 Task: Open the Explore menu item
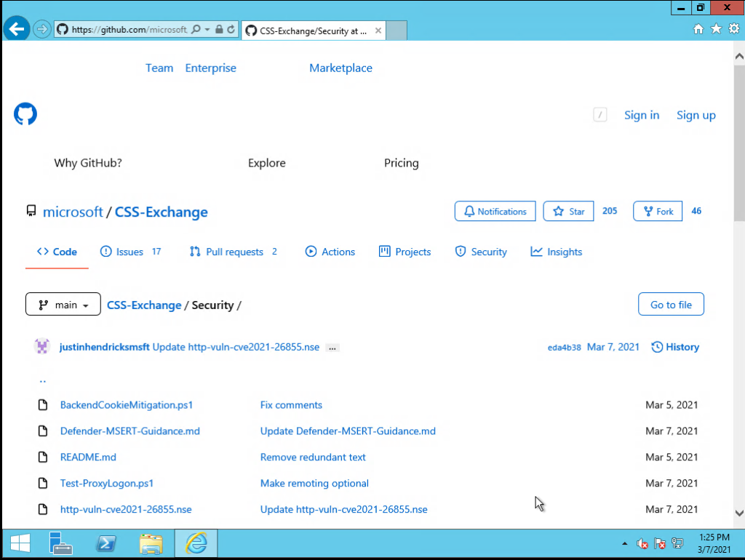click(266, 163)
